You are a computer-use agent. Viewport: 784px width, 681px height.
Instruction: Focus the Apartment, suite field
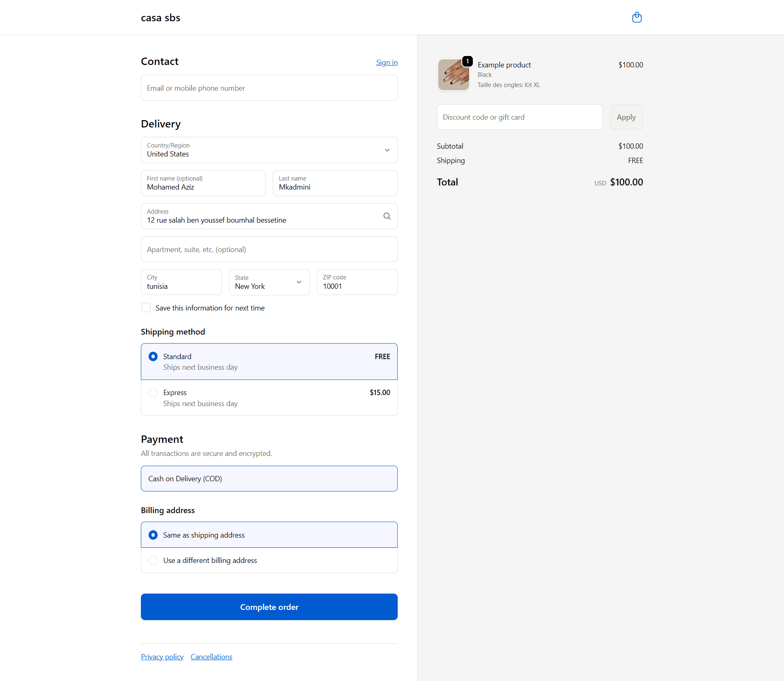[269, 249]
